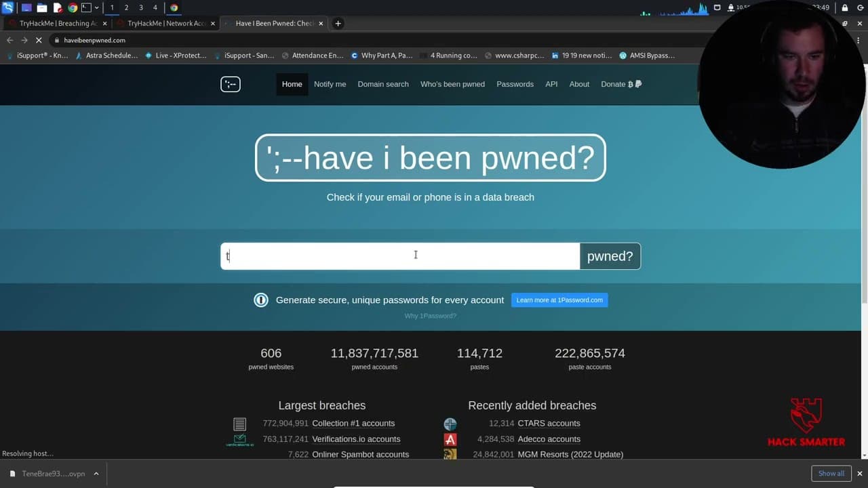The height and width of the screenshot is (488, 868).
Task: Close the downloads bar
Action: pos(860,474)
